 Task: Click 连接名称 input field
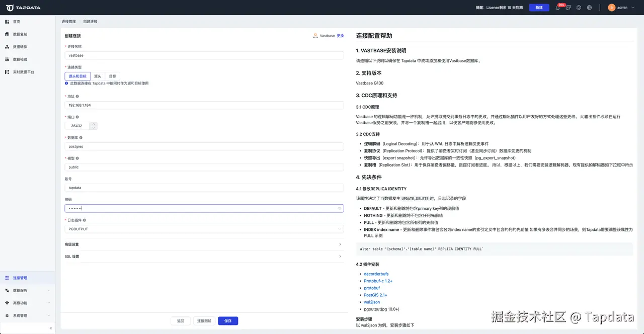(204, 55)
